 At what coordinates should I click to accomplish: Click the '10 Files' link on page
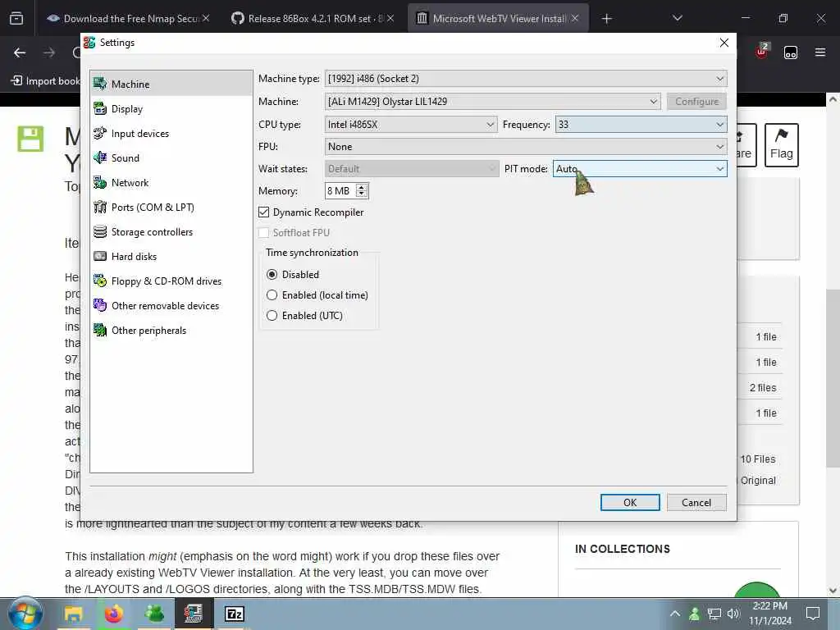(x=757, y=459)
